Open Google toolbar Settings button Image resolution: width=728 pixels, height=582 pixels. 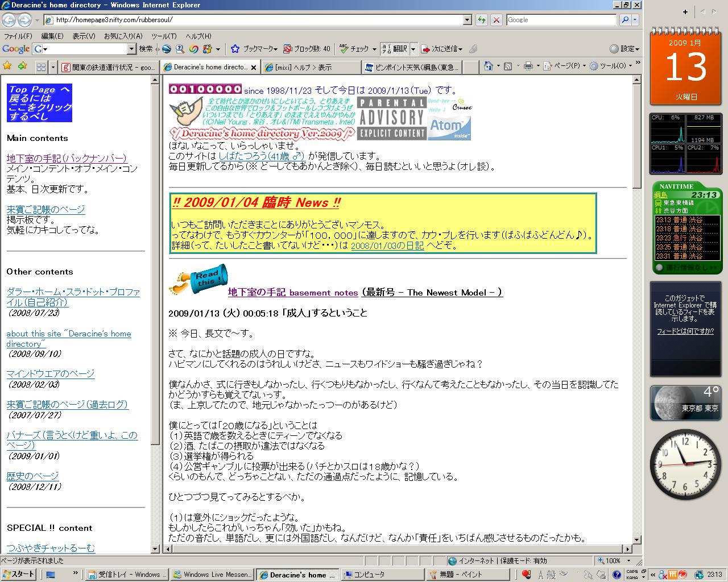pyautogui.click(x=624, y=49)
